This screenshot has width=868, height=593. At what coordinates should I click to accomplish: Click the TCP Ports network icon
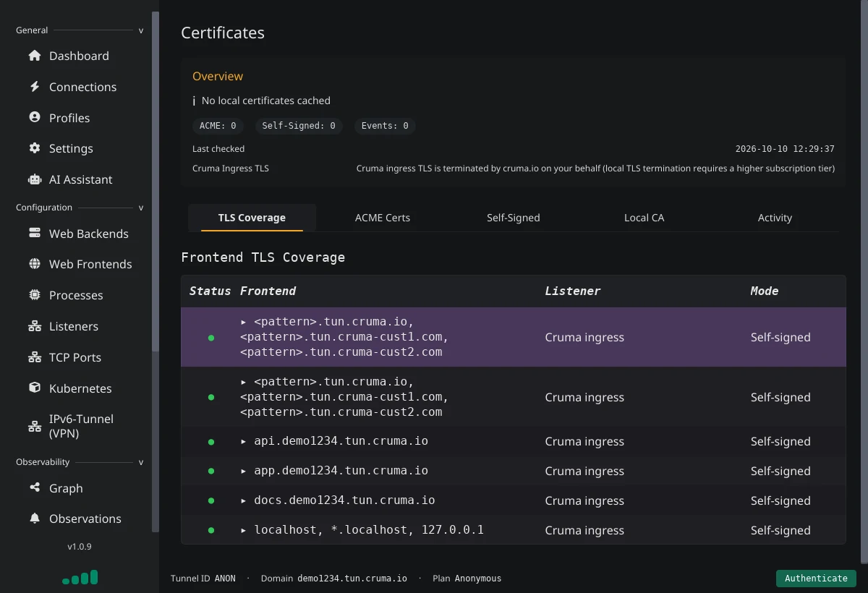pyautogui.click(x=35, y=357)
